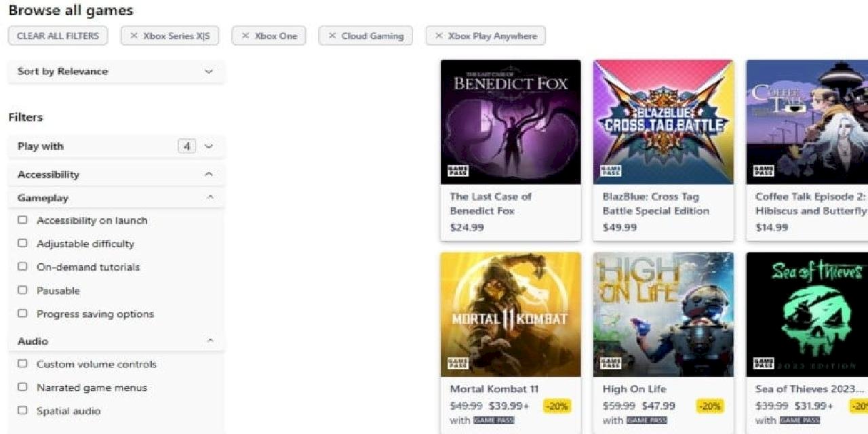Remove the Xbox One filter chip

pos(245,35)
